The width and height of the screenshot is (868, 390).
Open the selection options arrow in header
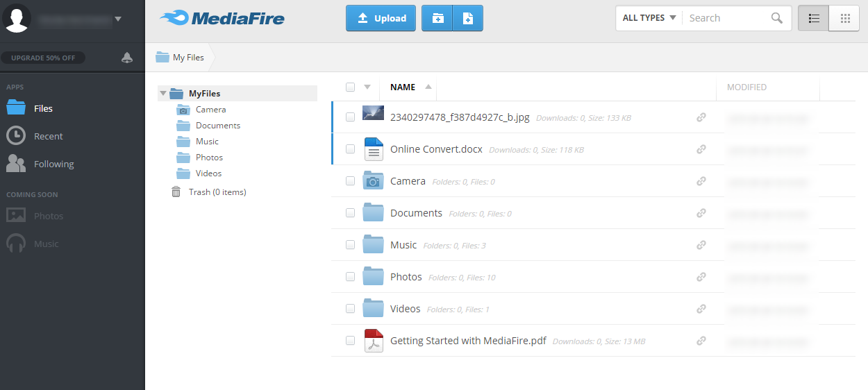pos(367,87)
